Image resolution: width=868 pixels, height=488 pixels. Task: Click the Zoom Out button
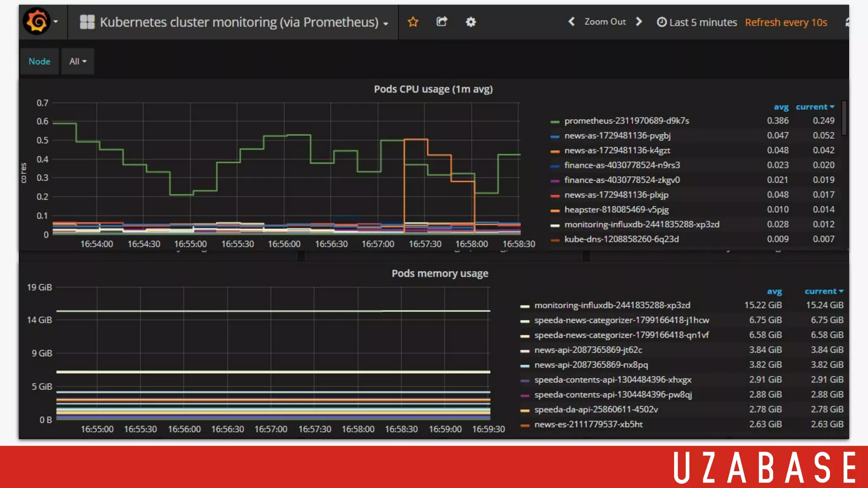pyautogui.click(x=605, y=22)
